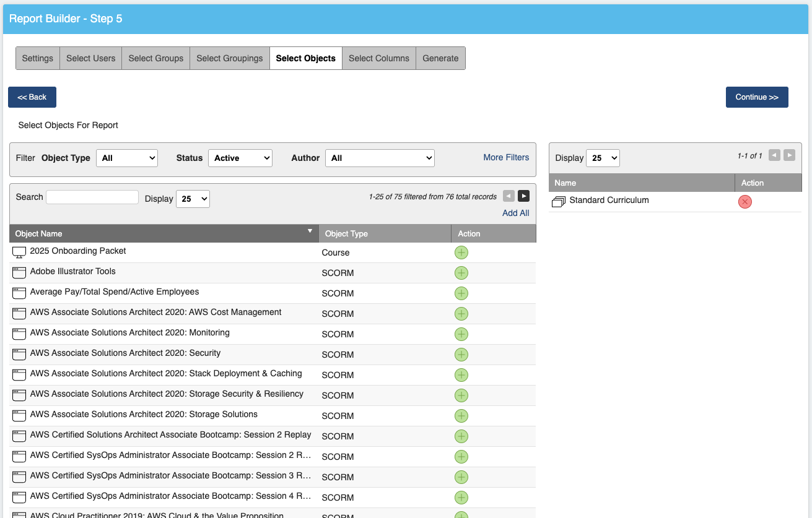The image size is (812, 518).
Task: Click the pagination summary '1-25 of 75 filtered'
Action: pos(433,197)
